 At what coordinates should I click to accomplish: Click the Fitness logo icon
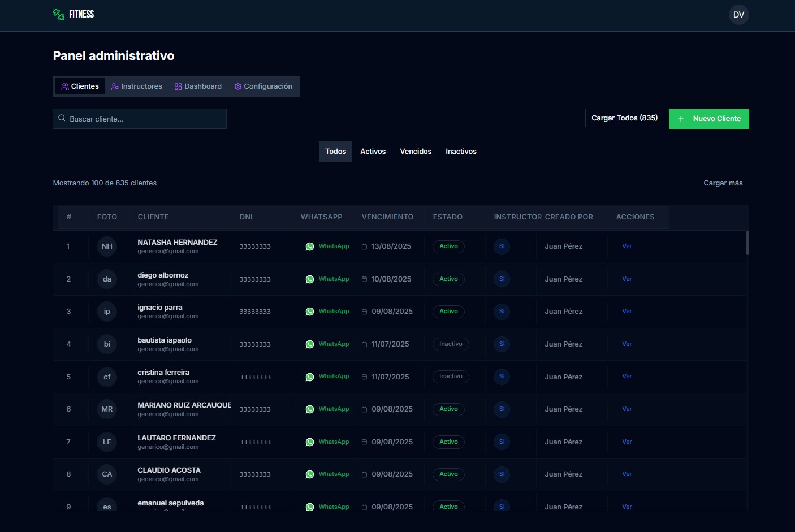[x=58, y=15]
